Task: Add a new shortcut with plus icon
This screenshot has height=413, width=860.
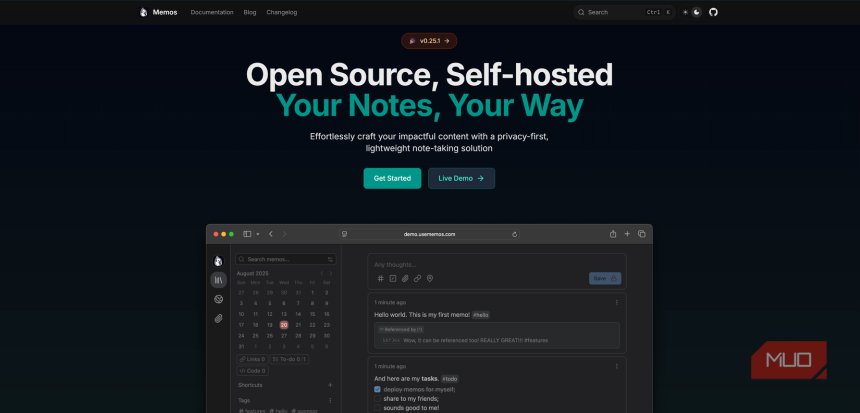Action: tap(330, 384)
